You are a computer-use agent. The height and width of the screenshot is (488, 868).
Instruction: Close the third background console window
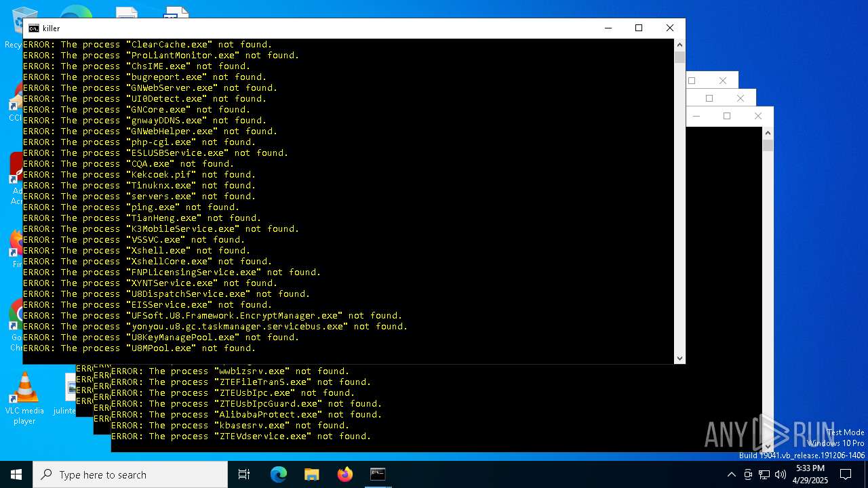pos(741,98)
